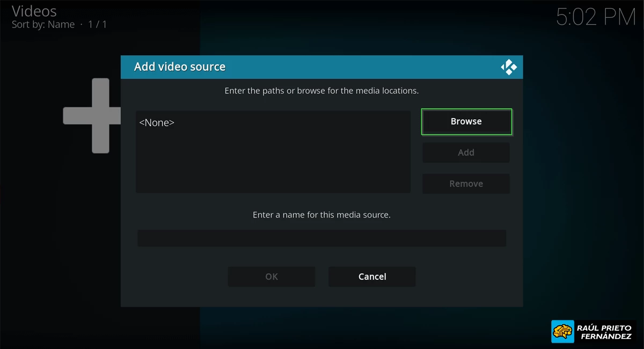Select the <None> path entry
644x349 pixels.
[157, 122]
